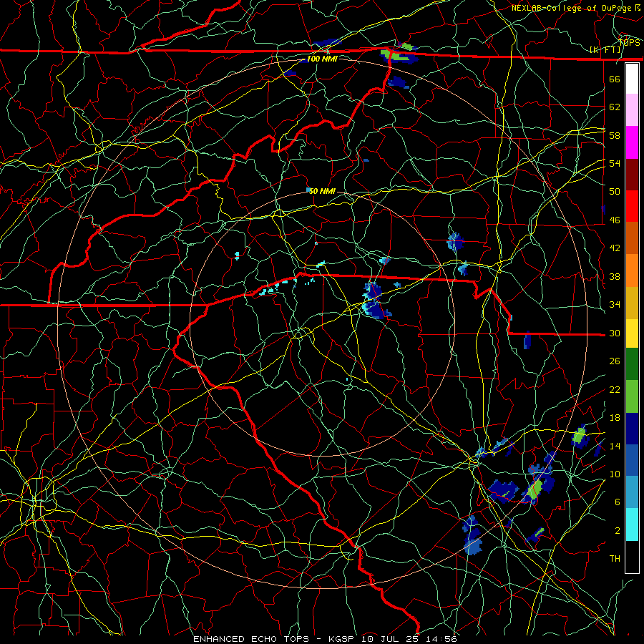644x644 pixels.
Task: Click the legend value "46"
Action: pos(615,220)
